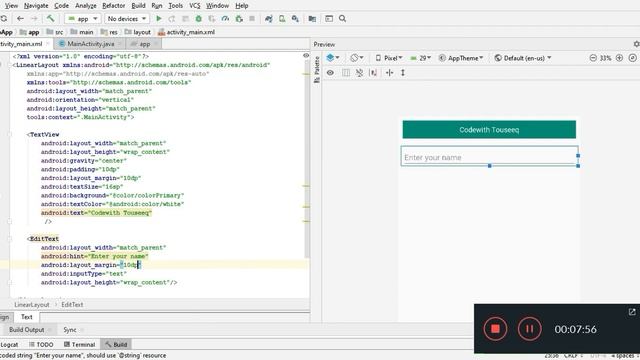Viewport: 640px width, 360px height.
Task: Open the Tools menu
Action: [176, 6]
